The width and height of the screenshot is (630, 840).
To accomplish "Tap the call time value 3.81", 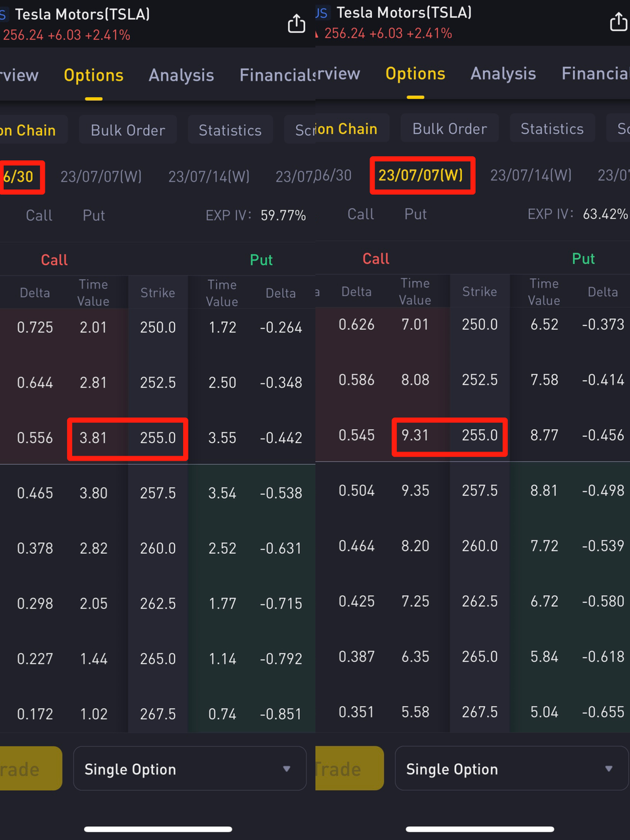I will (93, 438).
